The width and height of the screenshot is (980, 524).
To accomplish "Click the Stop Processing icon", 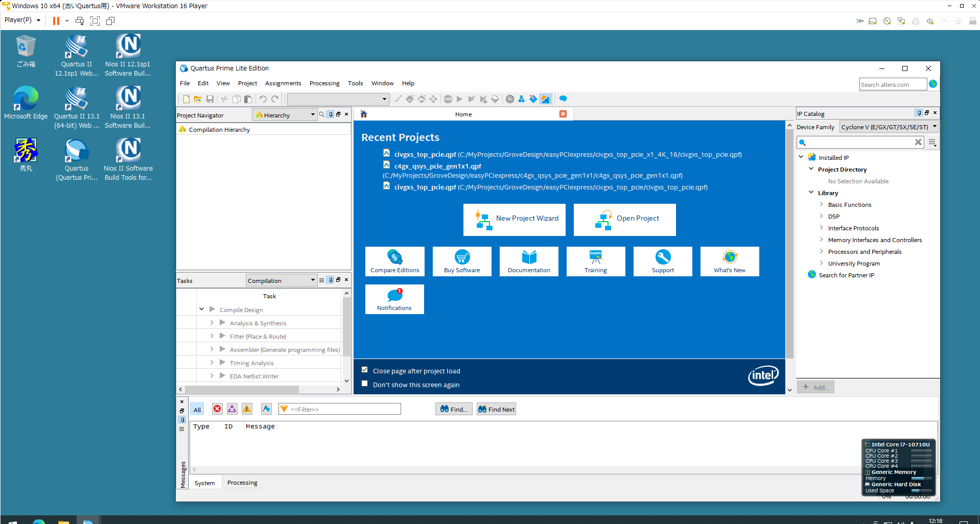I will (x=448, y=99).
